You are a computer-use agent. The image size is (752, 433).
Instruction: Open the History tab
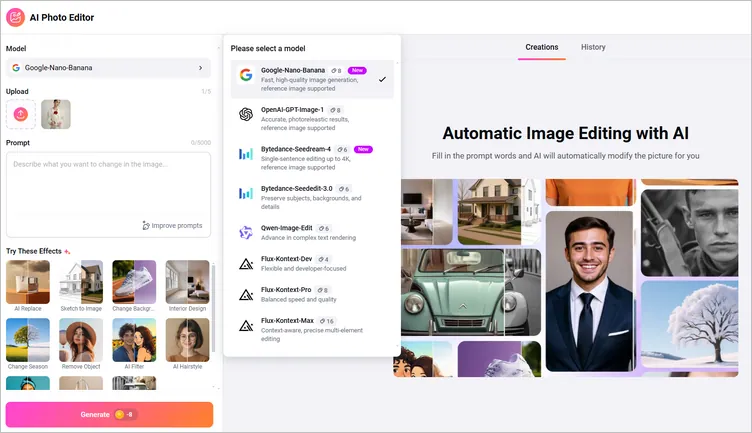click(593, 47)
